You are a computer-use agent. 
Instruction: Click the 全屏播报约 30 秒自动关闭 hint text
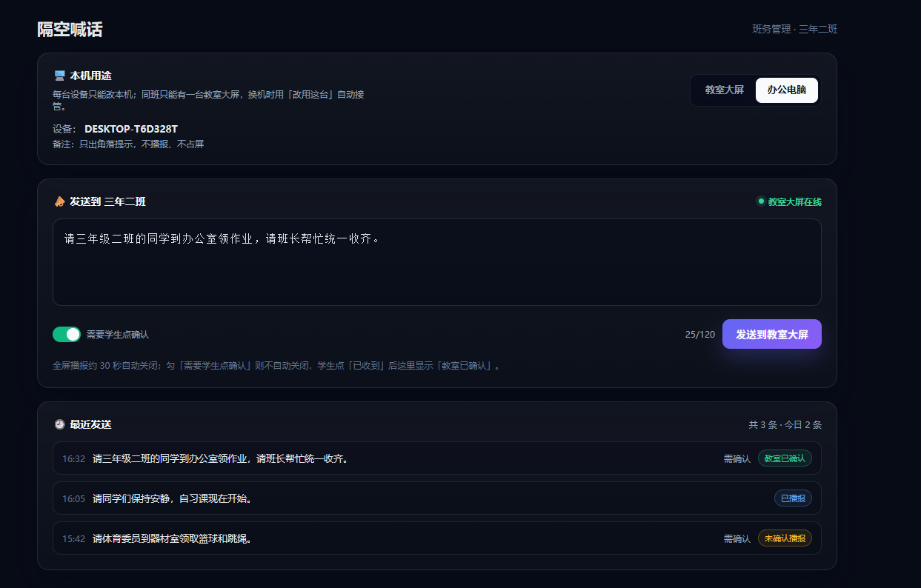[276, 366]
